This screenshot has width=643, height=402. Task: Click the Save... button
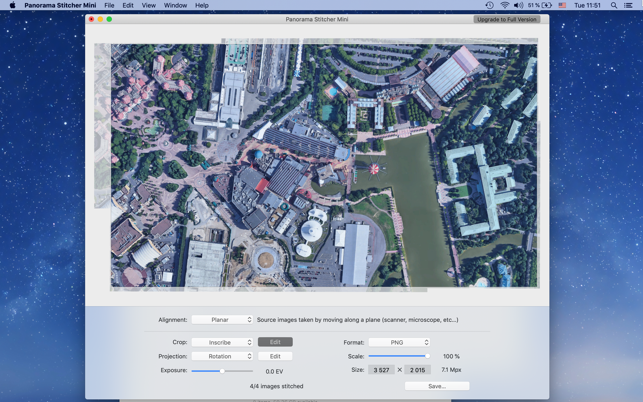tap(437, 386)
